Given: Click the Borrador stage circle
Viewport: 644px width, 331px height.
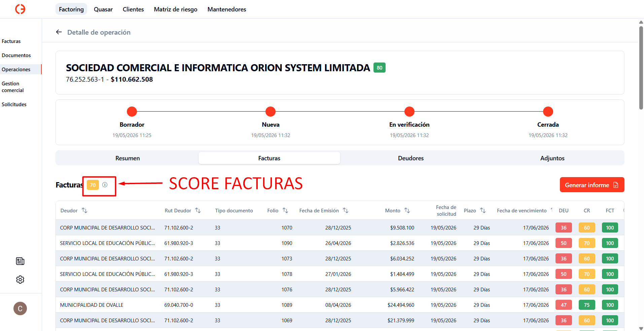Looking at the screenshot, I should click(132, 112).
